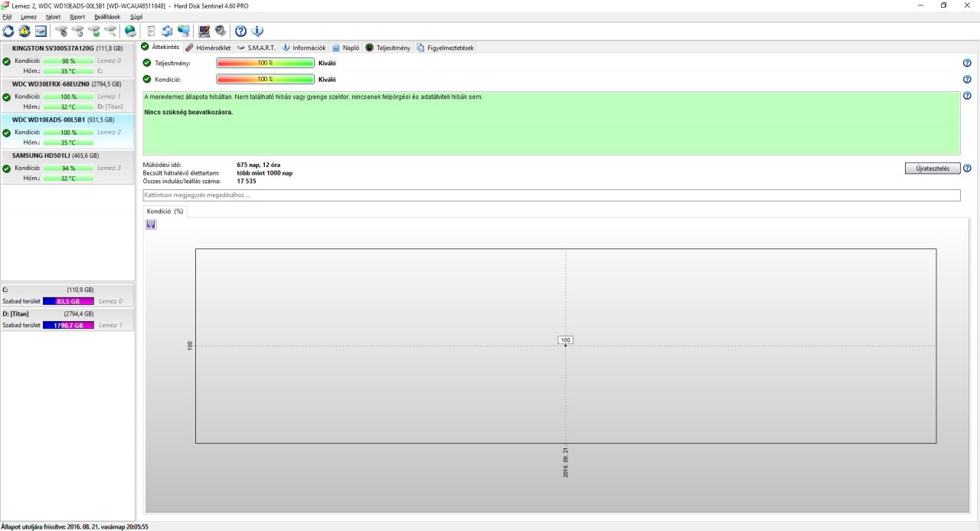
Task: Click the Újratesztelés button
Action: point(933,169)
